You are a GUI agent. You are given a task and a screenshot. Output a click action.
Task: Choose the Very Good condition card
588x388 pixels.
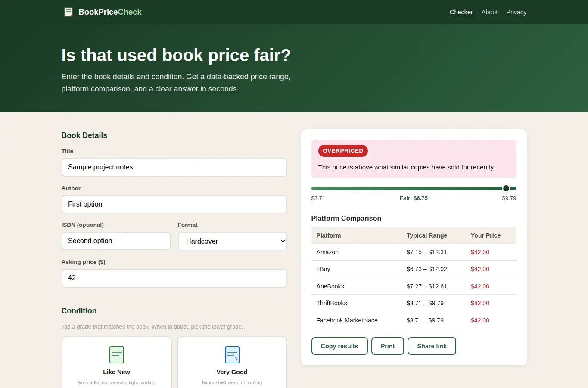coord(232,363)
